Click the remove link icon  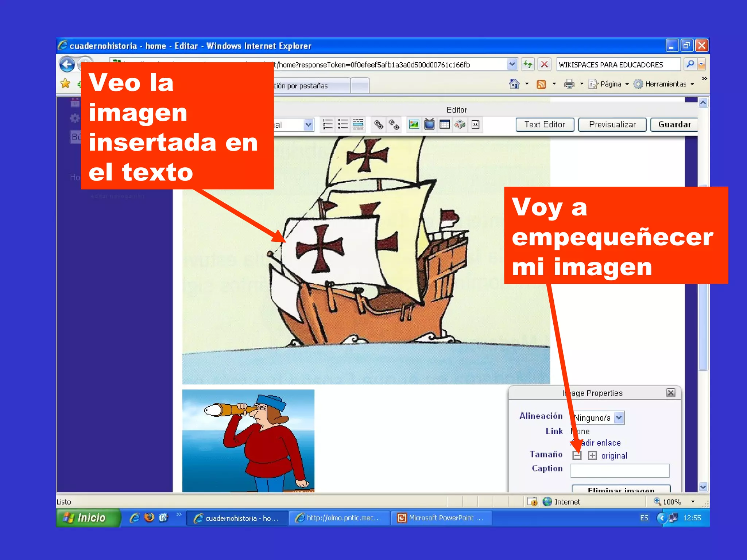[x=394, y=125]
